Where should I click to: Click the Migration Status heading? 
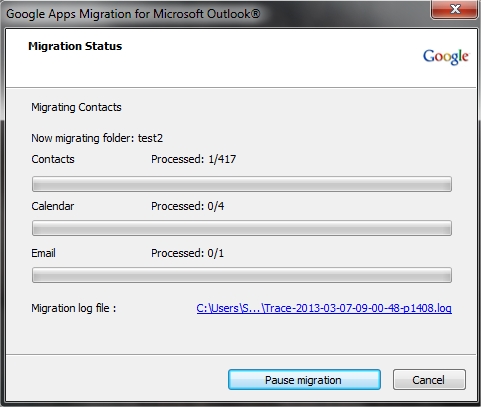click(75, 46)
